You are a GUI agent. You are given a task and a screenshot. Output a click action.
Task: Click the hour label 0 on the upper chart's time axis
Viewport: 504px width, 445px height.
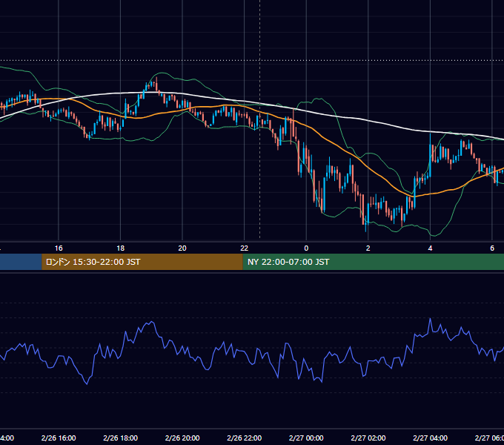[x=306, y=248]
